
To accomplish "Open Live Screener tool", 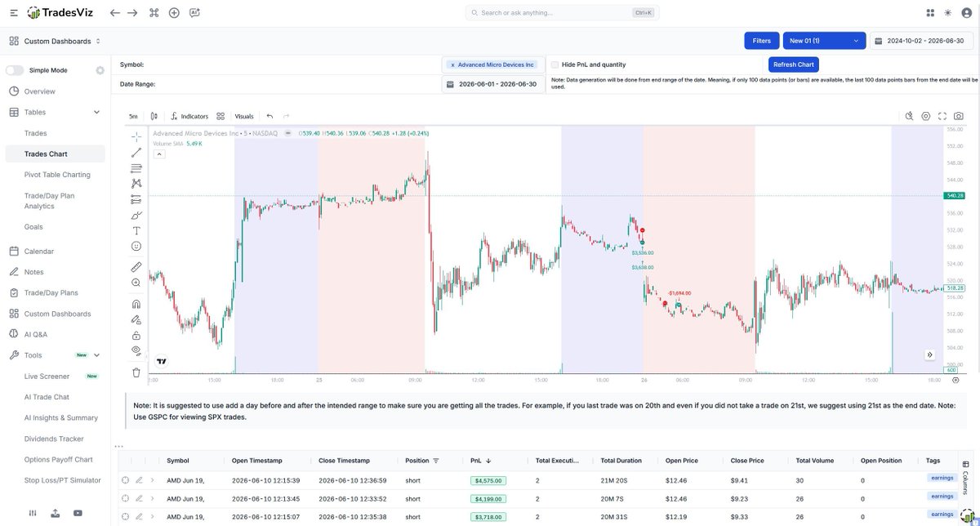I will tap(47, 377).
